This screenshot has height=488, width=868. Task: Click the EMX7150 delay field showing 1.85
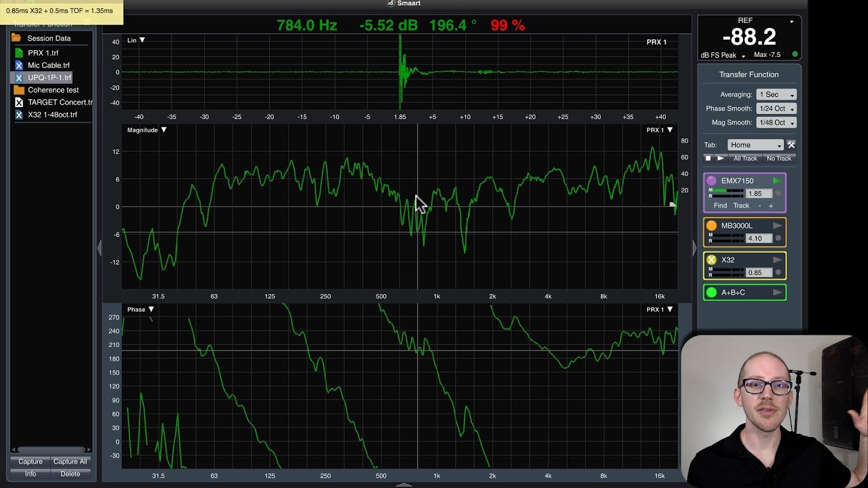758,194
